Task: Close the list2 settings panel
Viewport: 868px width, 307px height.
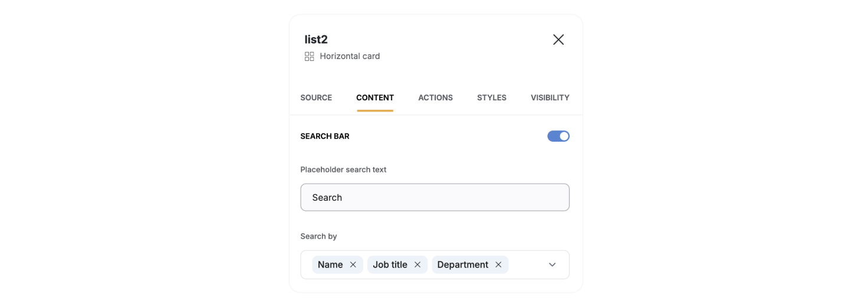Action: (558, 40)
